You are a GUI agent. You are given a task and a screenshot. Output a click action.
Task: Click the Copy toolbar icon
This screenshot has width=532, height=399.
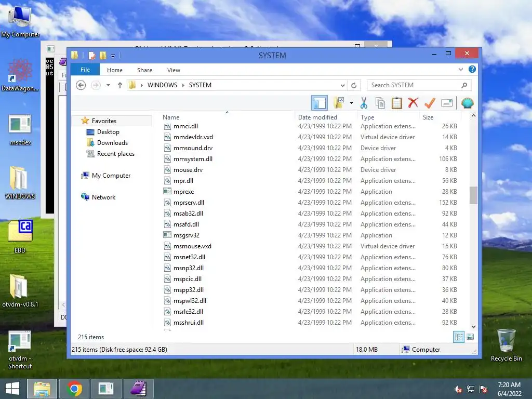click(380, 103)
